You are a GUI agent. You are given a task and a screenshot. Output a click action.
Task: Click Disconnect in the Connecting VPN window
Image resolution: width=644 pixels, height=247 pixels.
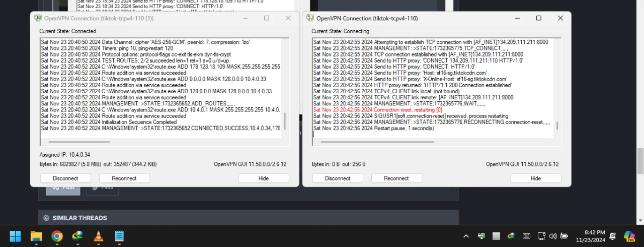pos(338,178)
